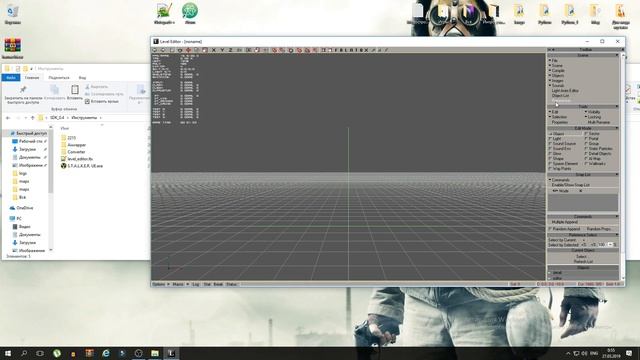
Task: Open the Compile dropdown in Scene panel
Action: 557,71
